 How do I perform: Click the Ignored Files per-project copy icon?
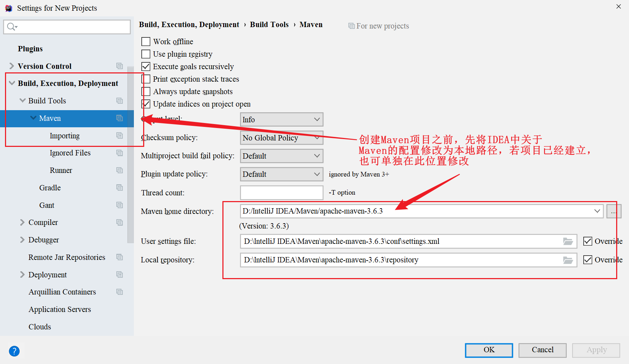pyautogui.click(x=120, y=153)
